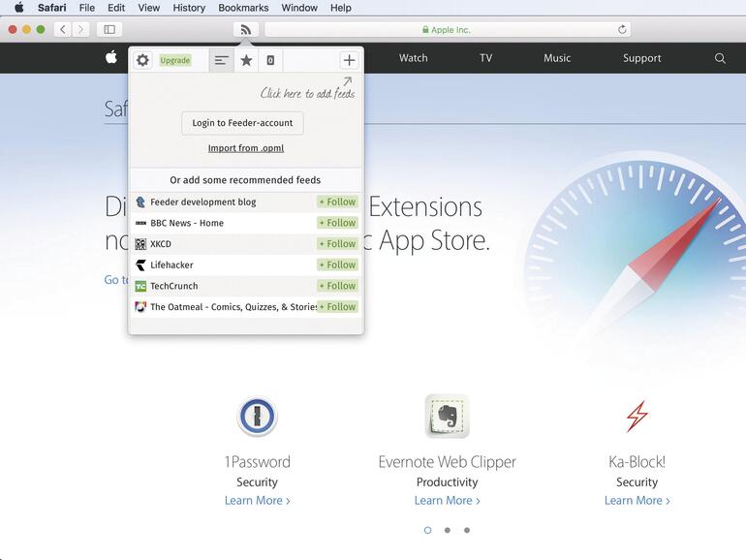Follow The Oatmeal feed
Image resolution: width=746 pixels, height=560 pixels.
[337, 306]
